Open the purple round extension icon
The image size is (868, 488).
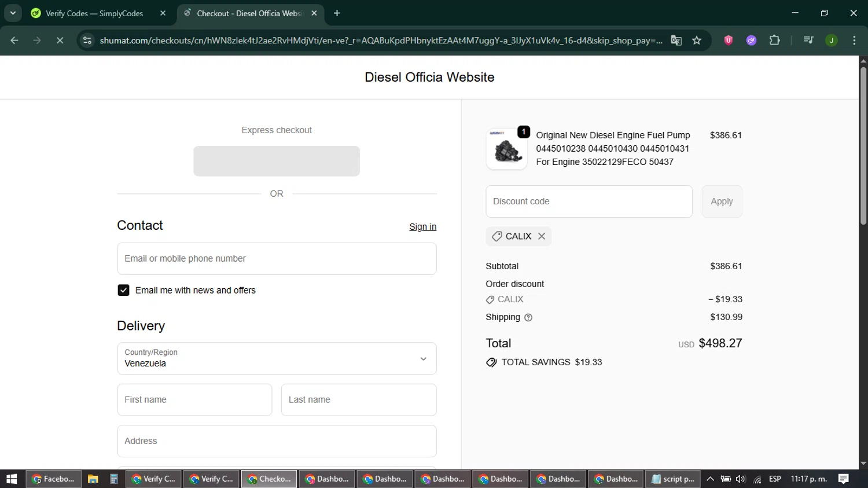(x=751, y=40)
